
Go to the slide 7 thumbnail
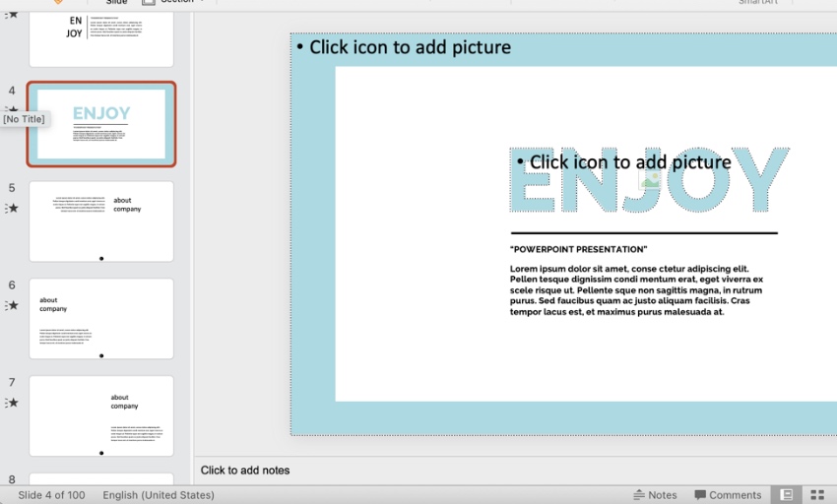(101, 416)
